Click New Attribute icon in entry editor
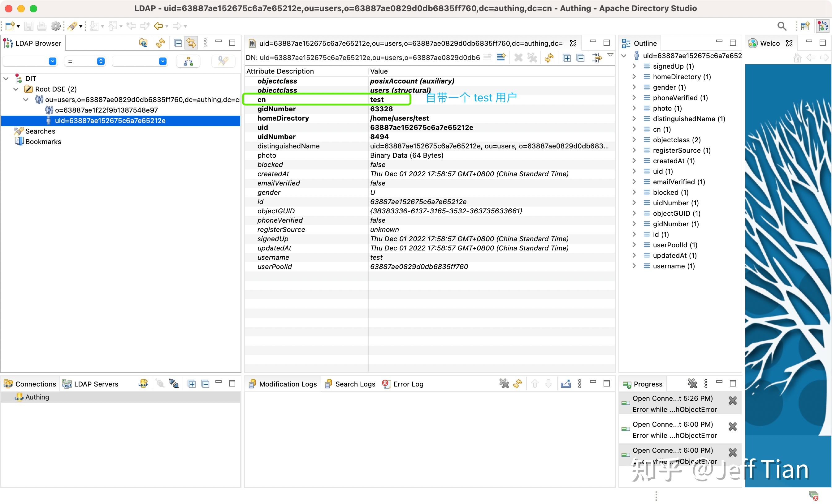 tap(501, 57)
